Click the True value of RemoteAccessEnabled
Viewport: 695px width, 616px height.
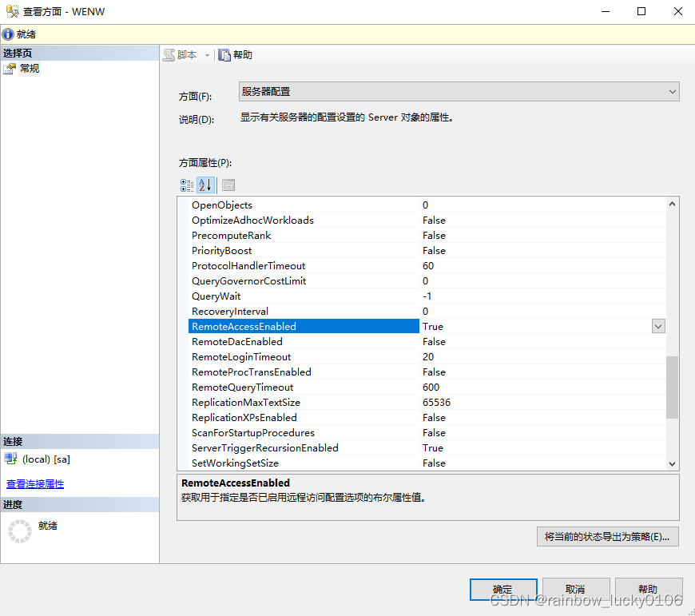point(433,327)
